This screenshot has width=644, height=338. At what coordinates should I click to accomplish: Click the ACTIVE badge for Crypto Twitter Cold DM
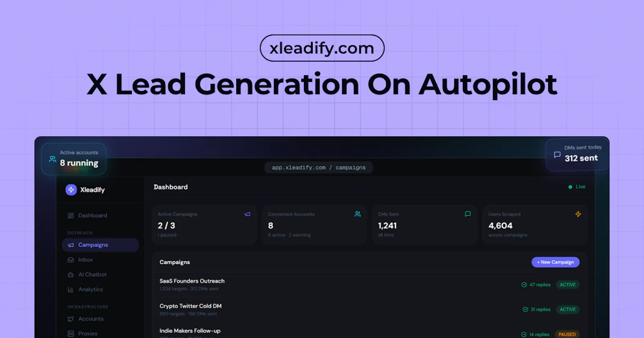click(x=568, y=309)
